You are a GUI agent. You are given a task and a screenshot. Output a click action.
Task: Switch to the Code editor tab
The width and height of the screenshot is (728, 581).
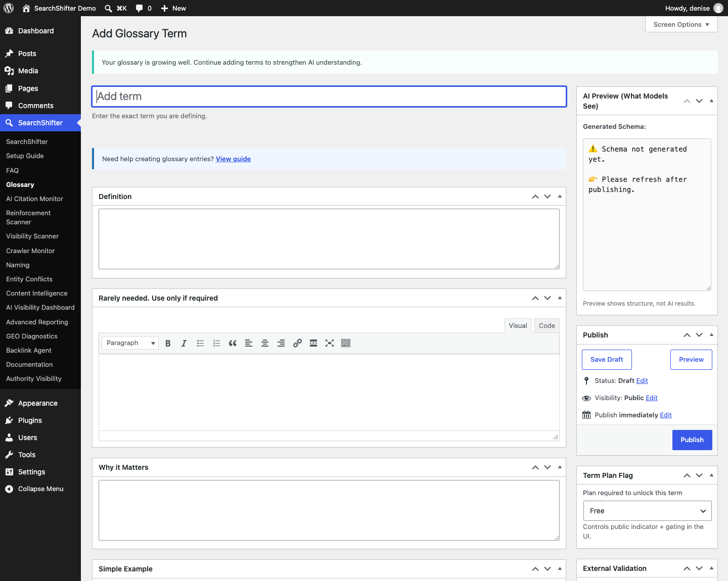coord(547,325)
